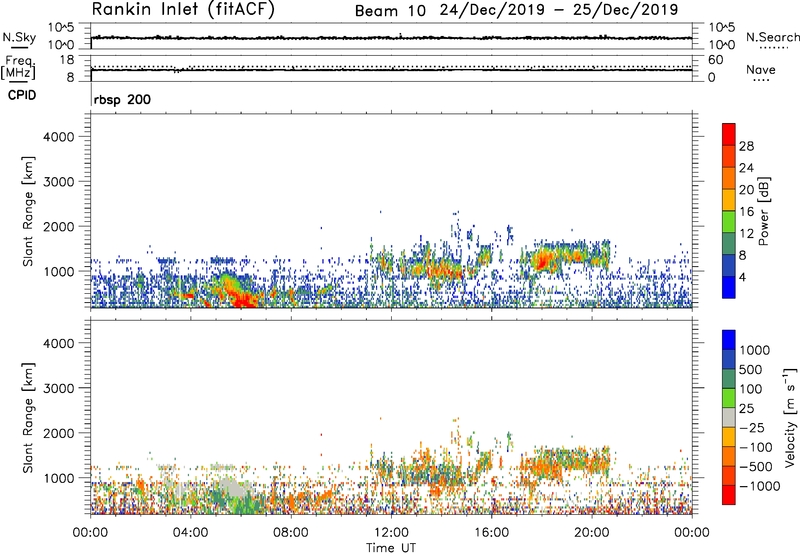Screen dimensions: 800x554
Task: Click the 'N.Sky' legend label
Action: click(19, 37)
